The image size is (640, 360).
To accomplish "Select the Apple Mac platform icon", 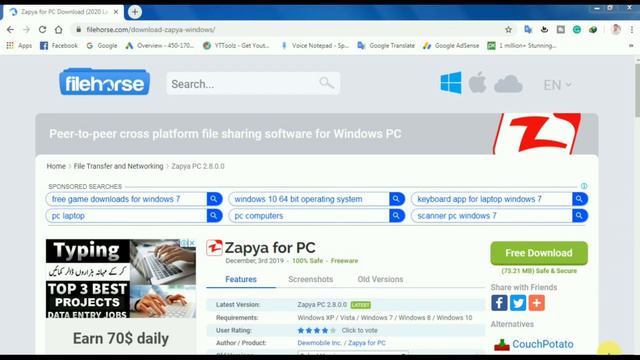I will [x=477, y=82].
